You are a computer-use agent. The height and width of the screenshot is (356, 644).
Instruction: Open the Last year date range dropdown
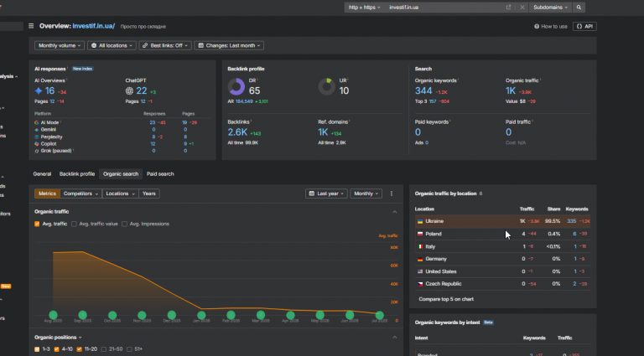326,193
